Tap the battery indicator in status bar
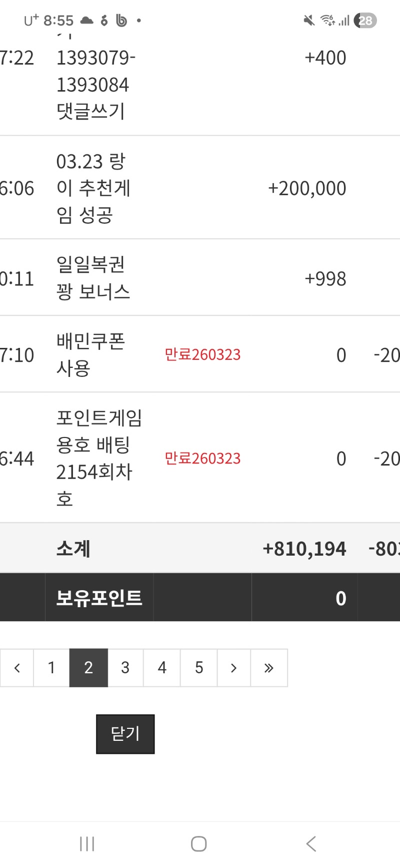The height and width of the screenshot is (868, 400). (365, 21)
